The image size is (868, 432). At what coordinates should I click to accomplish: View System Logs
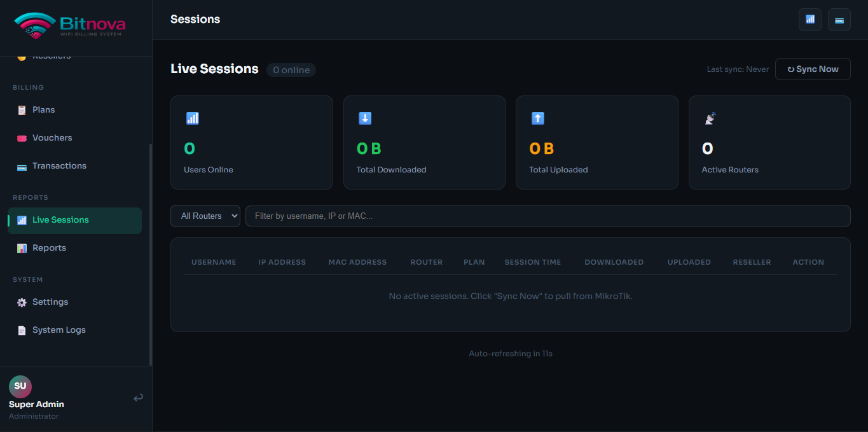click(x=59, y=330)
